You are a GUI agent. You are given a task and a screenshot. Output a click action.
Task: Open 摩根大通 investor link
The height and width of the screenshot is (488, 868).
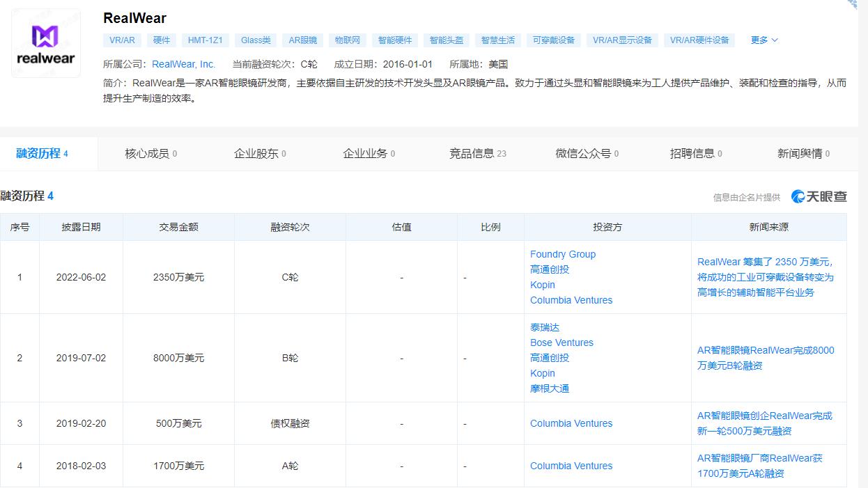click(x=550, y=388)
